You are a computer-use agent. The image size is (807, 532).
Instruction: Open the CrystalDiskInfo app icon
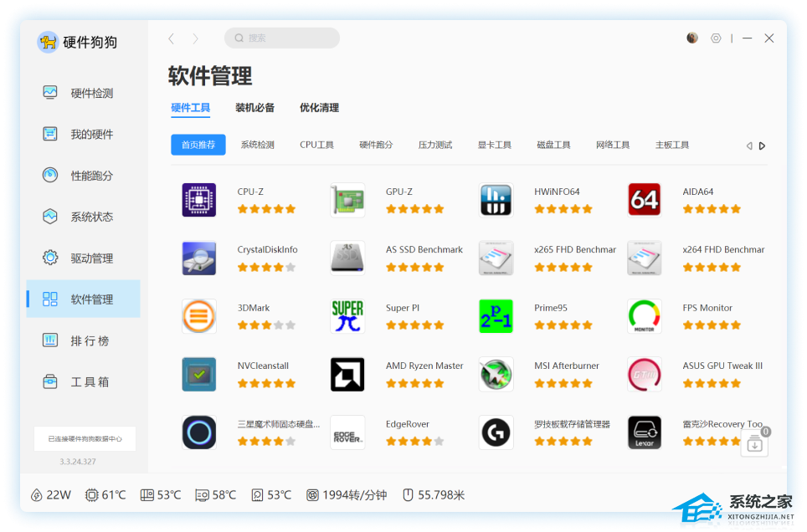coord(199,258)
